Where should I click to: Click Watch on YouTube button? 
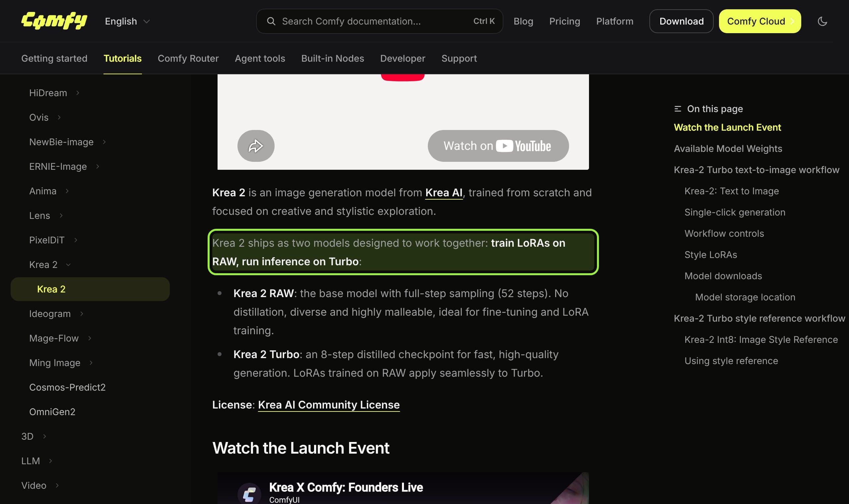(498, 146)
